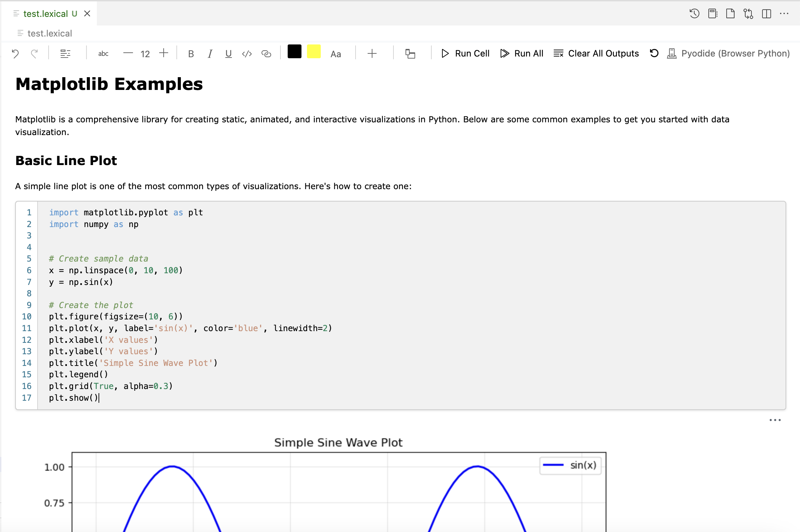Click Clear All Outputs
Viewport: 800px width, 532px height.
tap(596, 53)
